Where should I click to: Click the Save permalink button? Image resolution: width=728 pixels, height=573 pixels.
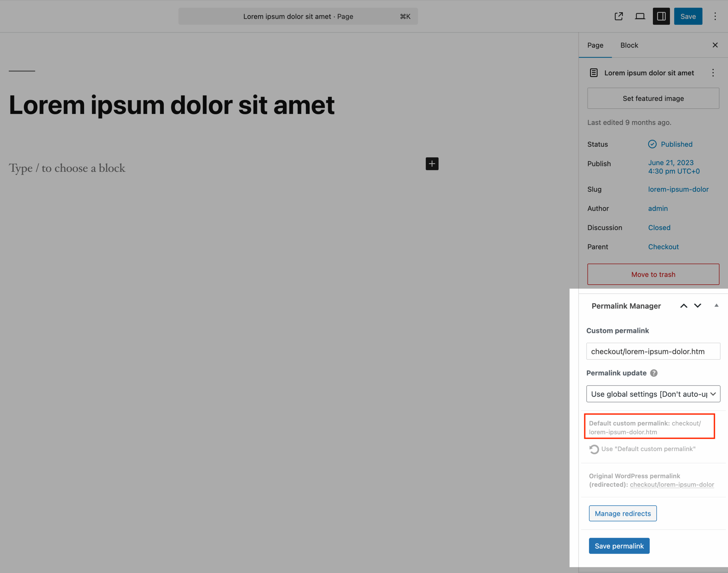click(x=619, y=546)
